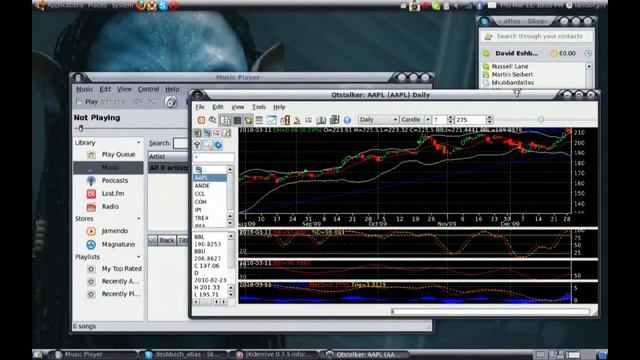Select Martin Seibert in Skype contacts

(x=512, y=74)
